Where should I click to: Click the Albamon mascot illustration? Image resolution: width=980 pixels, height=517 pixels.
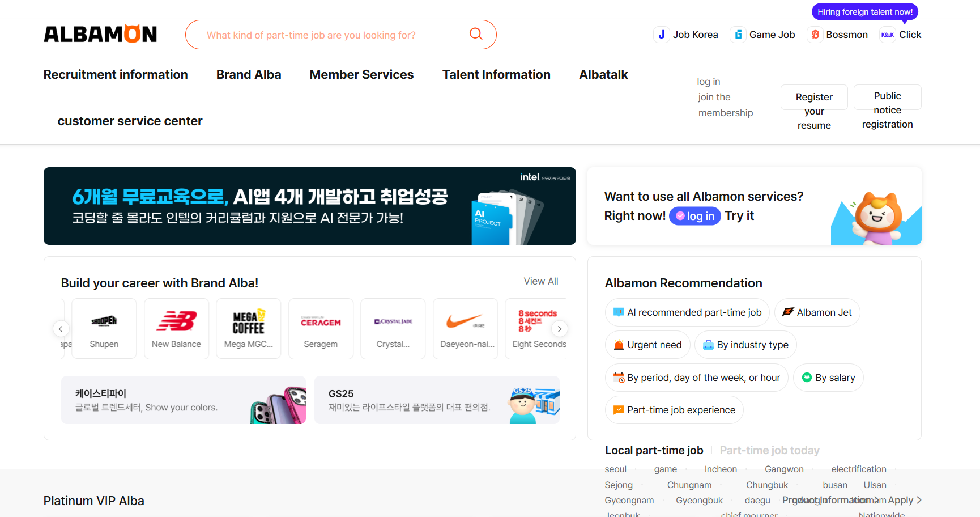876,217
